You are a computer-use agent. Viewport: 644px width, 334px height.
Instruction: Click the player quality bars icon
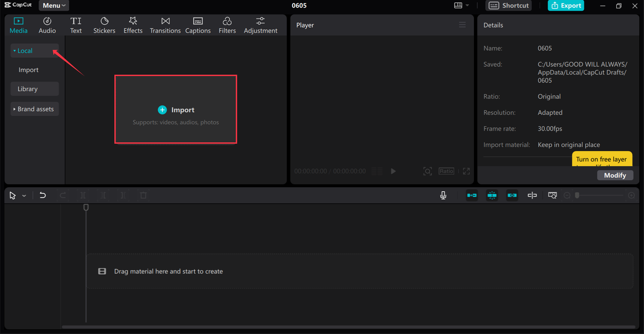[x=377, y=171]
